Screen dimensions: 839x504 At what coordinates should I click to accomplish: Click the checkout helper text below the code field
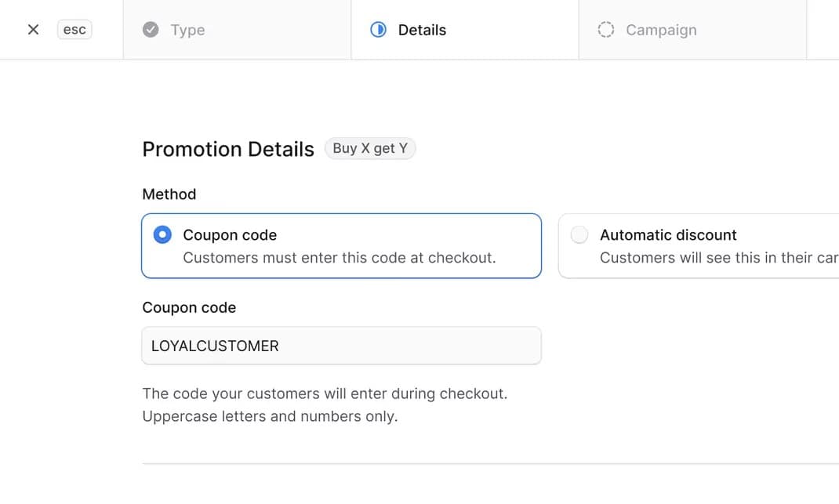325,404
